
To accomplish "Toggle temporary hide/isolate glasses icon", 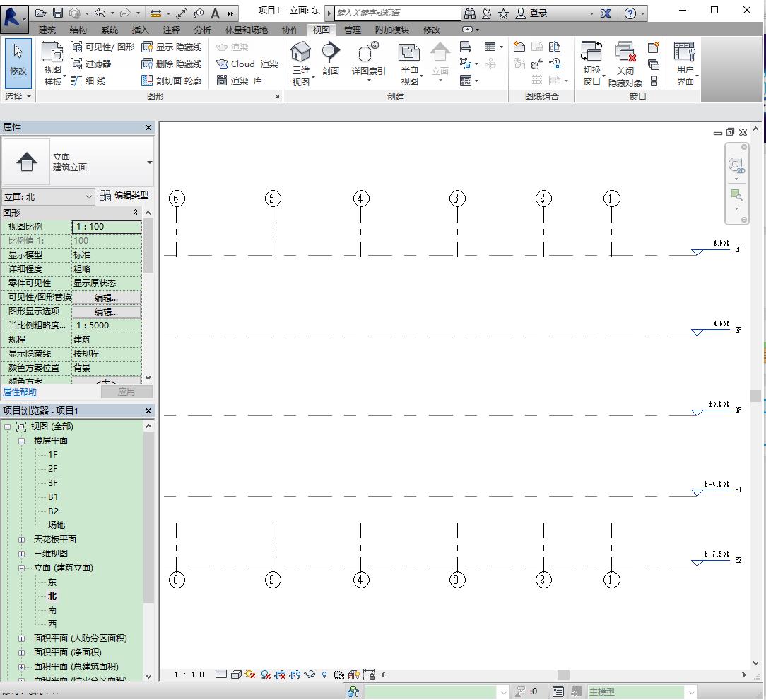I will [310, 675].
